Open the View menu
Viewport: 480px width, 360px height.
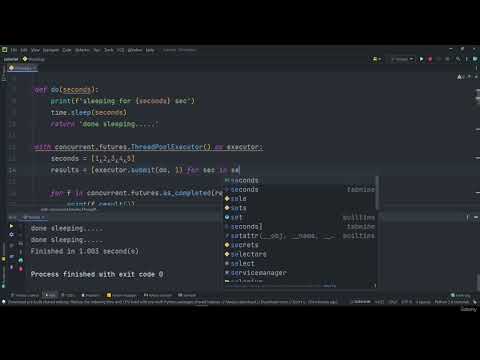tap(35, 50)
